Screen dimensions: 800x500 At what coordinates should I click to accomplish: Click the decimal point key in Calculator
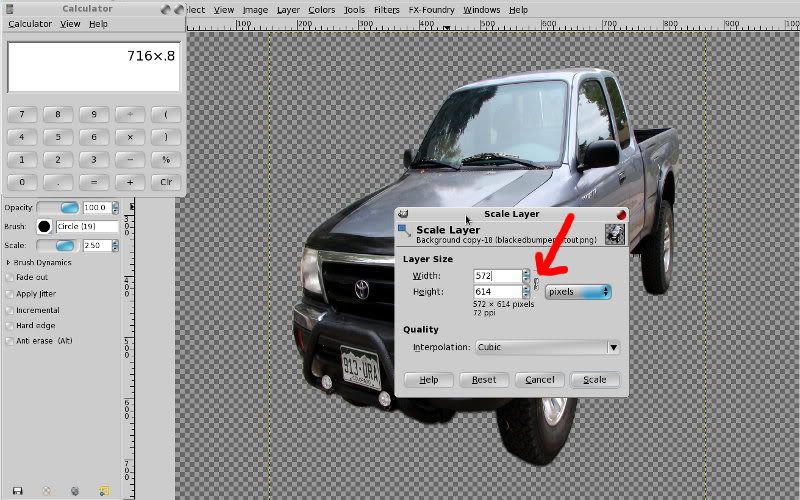tap(58, 182)
